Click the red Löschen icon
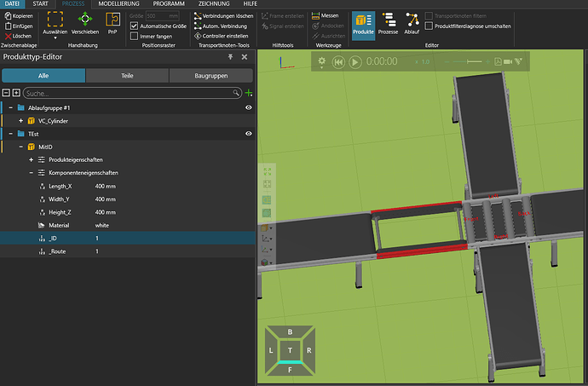Image resolution: width=588 pixels, height=386 pixels. pyautogui.click(x=8, y=36)
